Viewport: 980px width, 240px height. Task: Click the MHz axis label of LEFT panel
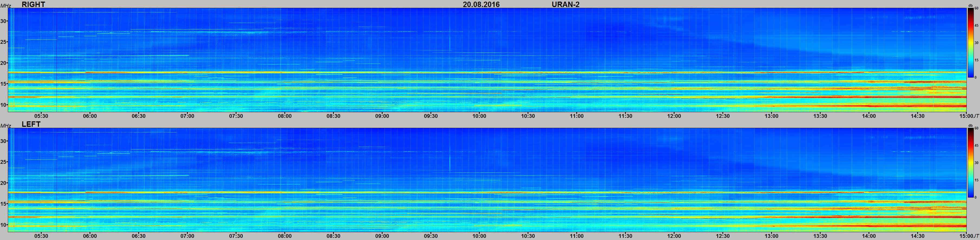[x=5, y=126]
